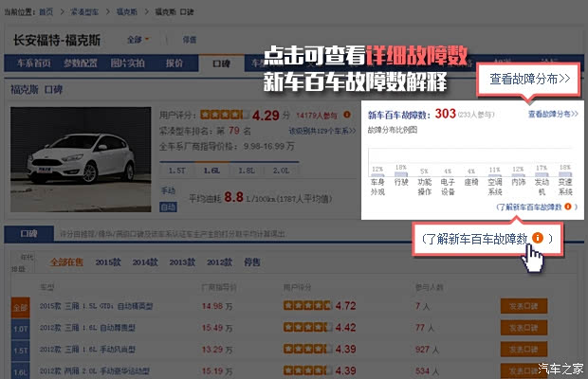588x379 pixels.
Task: Go to 福克斯 breadcrumb link
Action: pyautogui.click(x=127, y=12)
